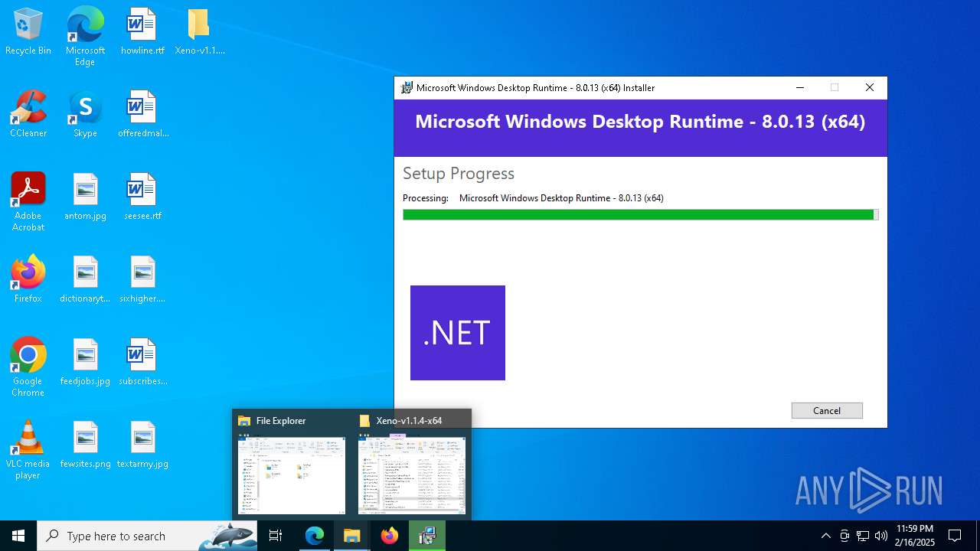980x551 pixels.
Task: Select the fewsites.png image file
Action: (85, 445)
